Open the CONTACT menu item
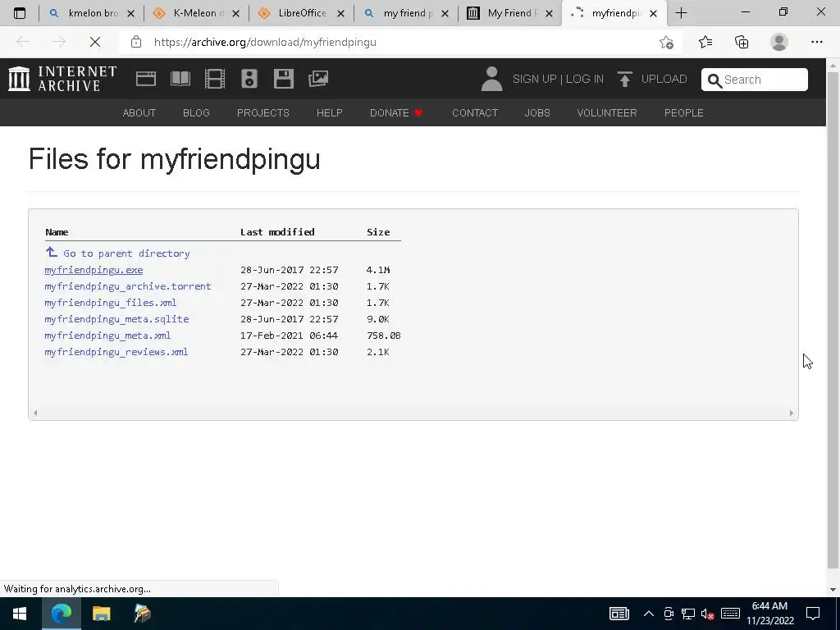The width and height of the screenshot is (840, 630). coord(475,113)
